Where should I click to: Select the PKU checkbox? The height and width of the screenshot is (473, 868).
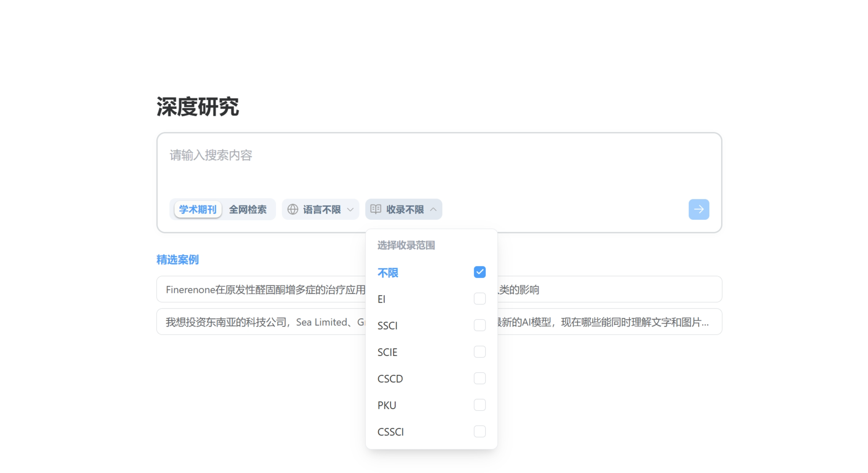point(480,405)
